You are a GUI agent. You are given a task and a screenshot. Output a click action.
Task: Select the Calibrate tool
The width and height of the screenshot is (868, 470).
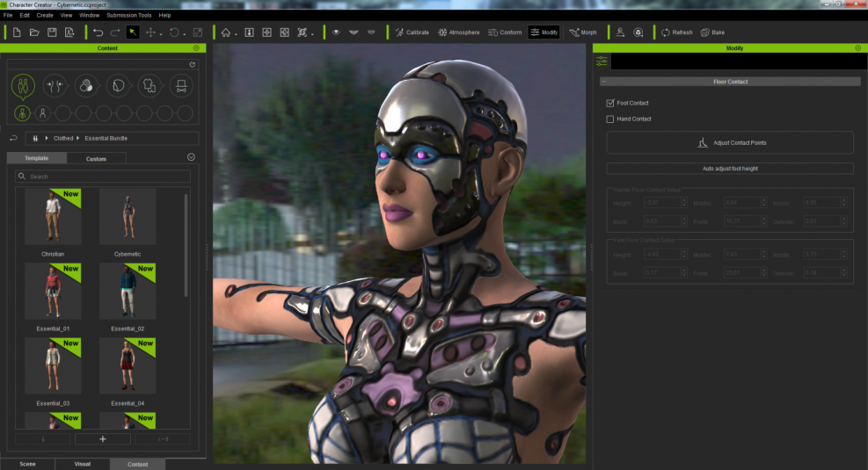pyautogui.click(x=411, y=33)
